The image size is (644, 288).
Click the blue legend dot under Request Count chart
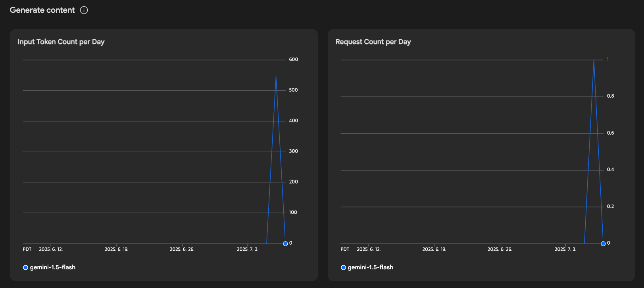click(343, 267)
